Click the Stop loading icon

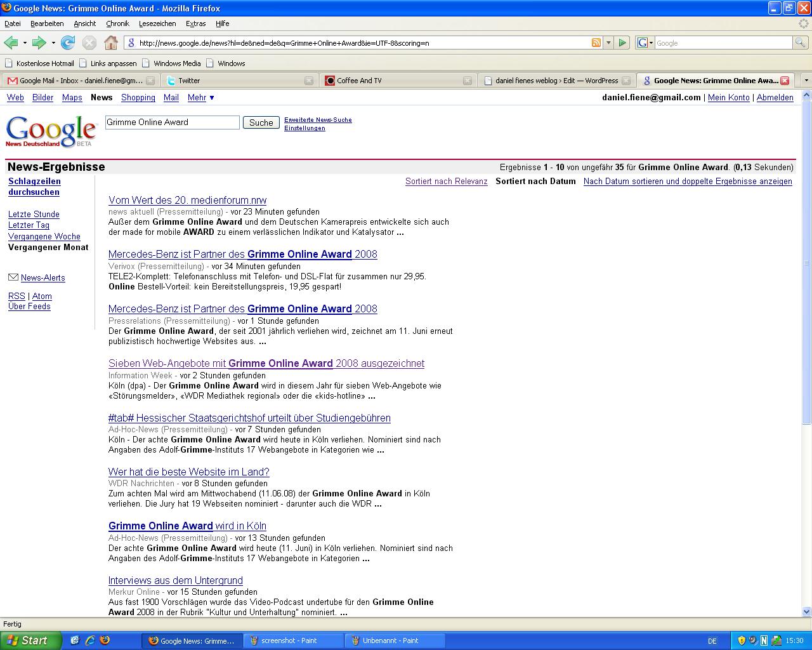pos(89,43)
